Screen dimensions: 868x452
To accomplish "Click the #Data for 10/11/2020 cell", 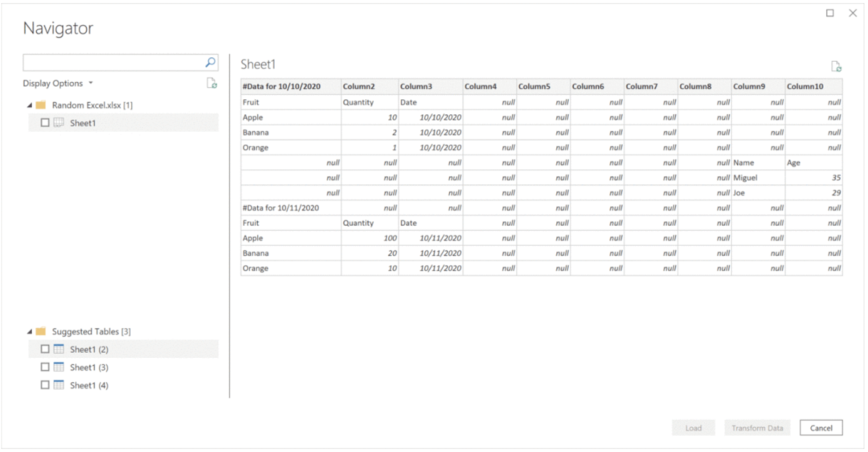I will click(x=291, y=208).
